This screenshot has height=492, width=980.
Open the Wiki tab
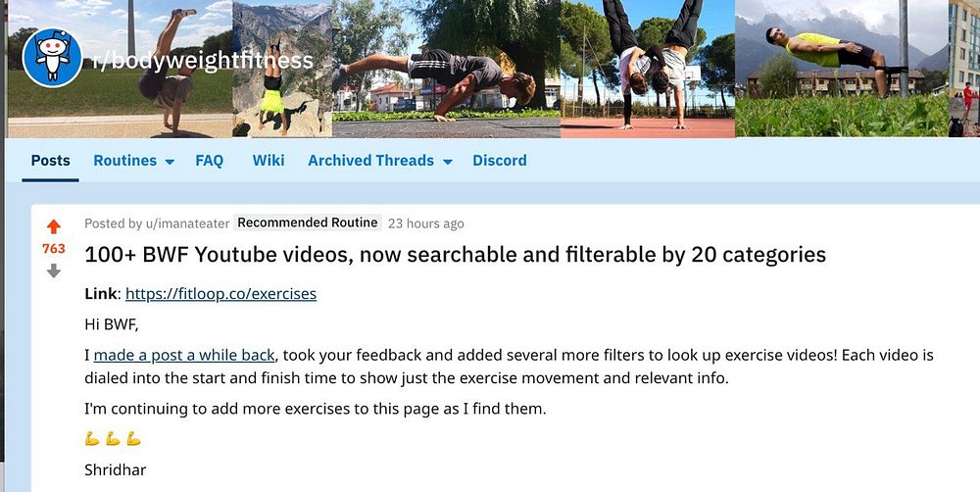point(269,160)
